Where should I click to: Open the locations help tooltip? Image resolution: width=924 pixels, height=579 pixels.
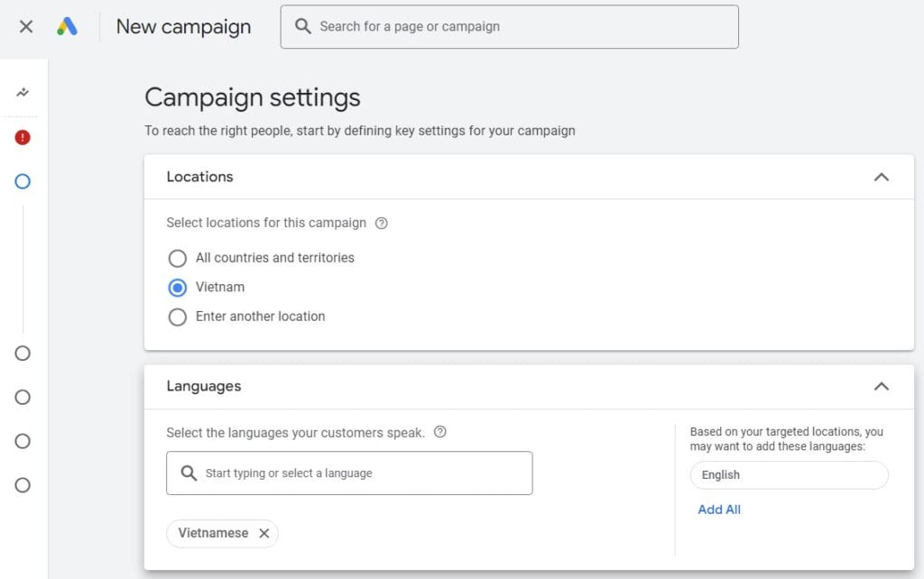[380, 223]
